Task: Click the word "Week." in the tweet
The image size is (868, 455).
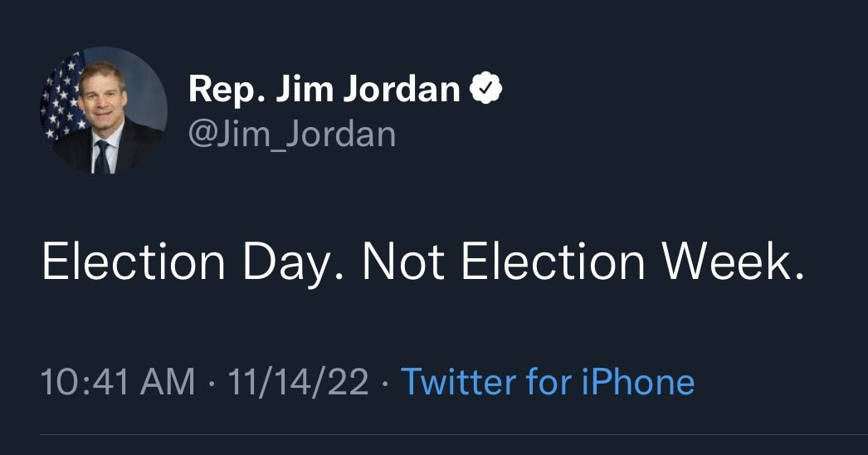Action: pyautogui.click(x=733, y=262)
